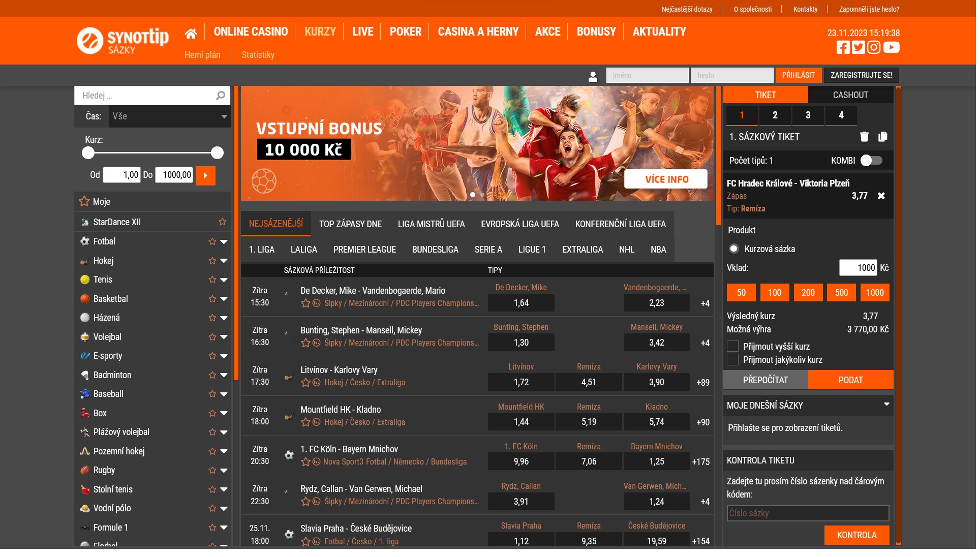Toggle the KOMBI switch
Viewport: 980px width, 557px height.
pos(871,161)
